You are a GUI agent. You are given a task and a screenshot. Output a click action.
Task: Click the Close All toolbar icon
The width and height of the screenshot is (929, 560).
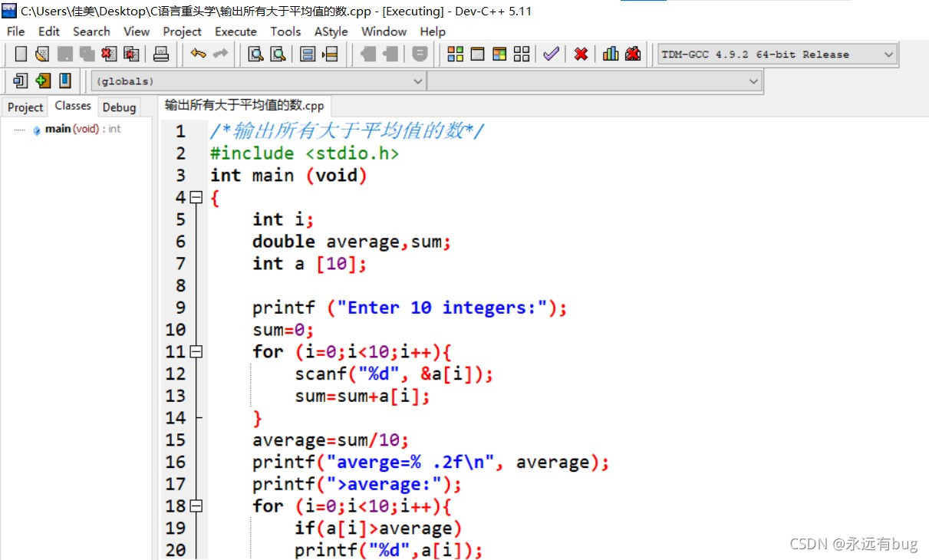[131, 54]
